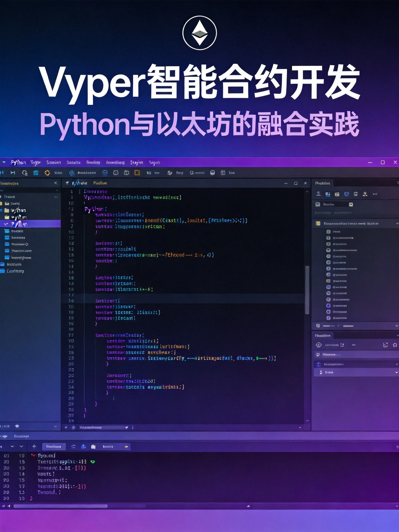Click the blue shield icon in right panel toolbar

[347, 194]
